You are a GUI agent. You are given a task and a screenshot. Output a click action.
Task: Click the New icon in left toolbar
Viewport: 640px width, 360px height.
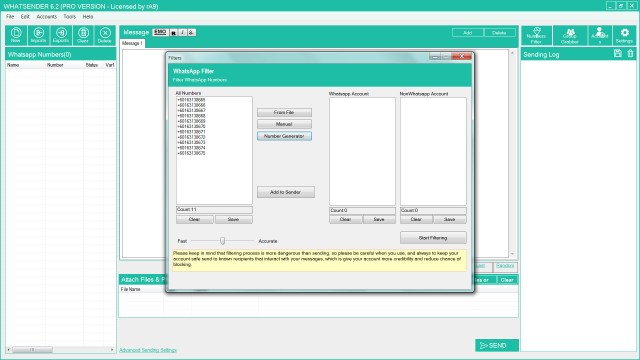tap(16, 35)
